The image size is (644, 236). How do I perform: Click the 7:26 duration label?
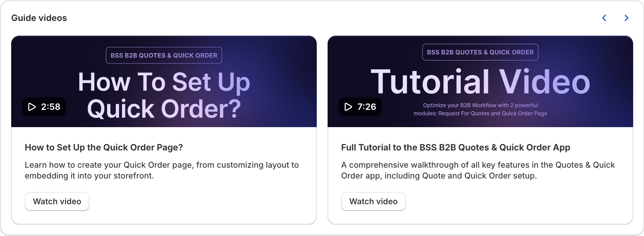tap(367, 107)
